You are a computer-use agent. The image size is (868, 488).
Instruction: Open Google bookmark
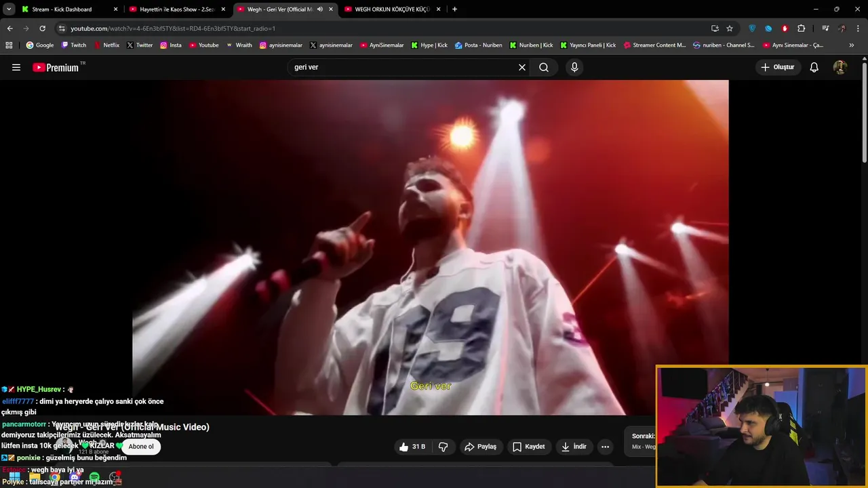point(40,45)
